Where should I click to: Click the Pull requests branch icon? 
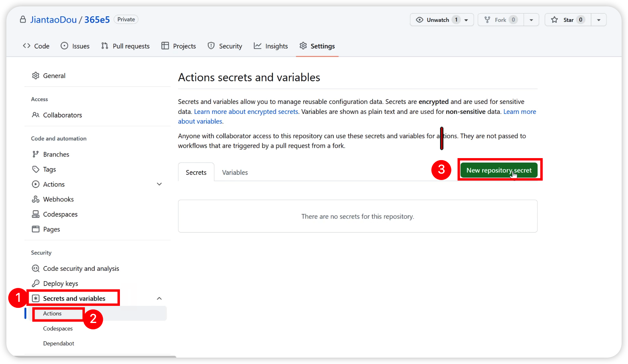point(105,46)
